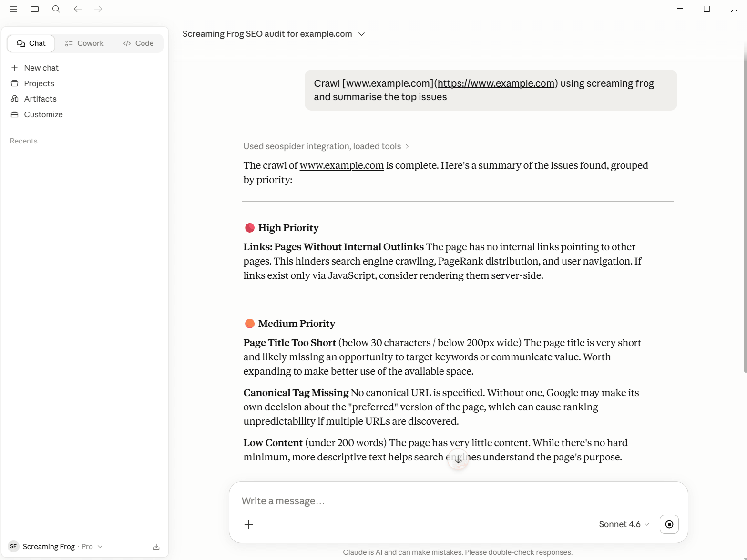Click the download icon in the sidebar footer
The image size is (747, 560).
pyautogui.click(x=156, y=547)
